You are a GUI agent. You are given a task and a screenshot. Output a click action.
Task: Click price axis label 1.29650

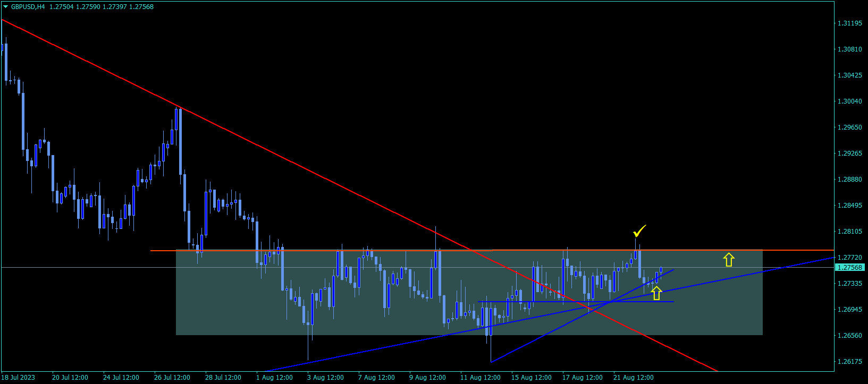[x=850, y=127]
